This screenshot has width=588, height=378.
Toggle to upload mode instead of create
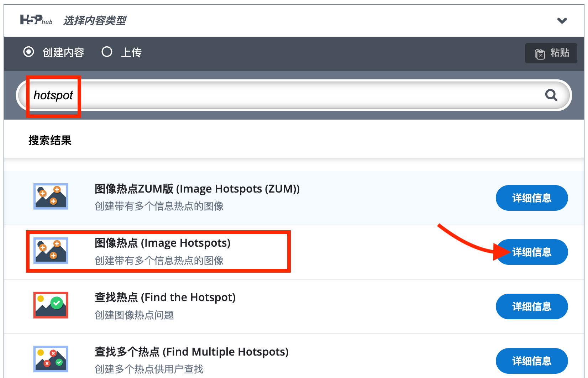(x=107, y=52)
